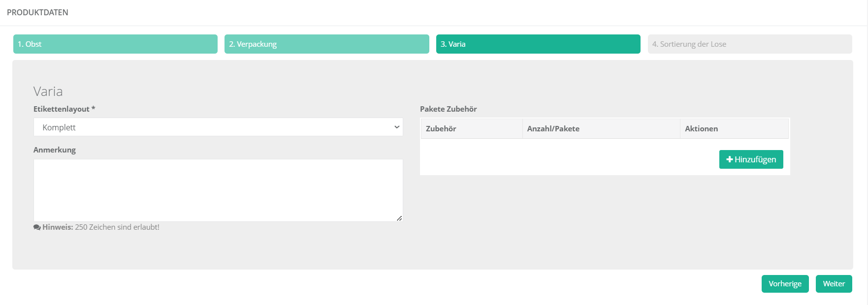The height and width of the screenshot is (305, 868).
Task: Click the Vorherige button
Action: click(785, 284)
